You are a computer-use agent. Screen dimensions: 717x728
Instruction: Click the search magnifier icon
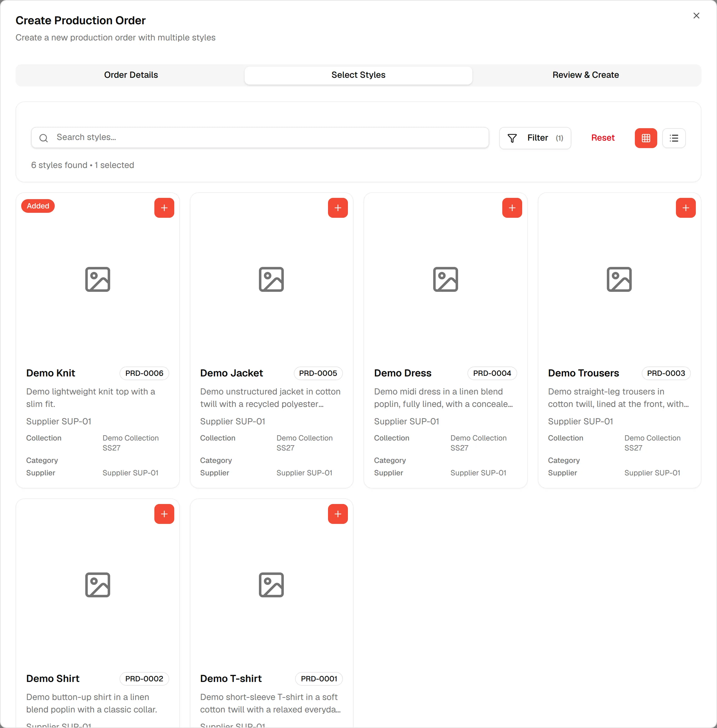[x=44, y=138]
